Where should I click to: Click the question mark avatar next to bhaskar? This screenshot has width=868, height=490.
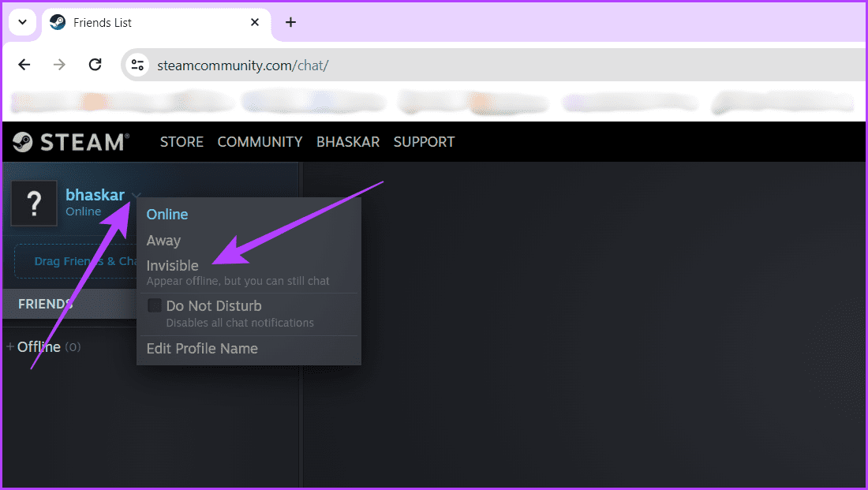click(34, 204)
